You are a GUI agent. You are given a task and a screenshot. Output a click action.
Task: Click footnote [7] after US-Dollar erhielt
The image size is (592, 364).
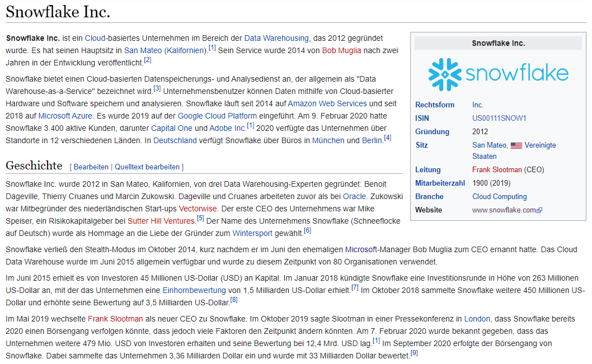coord(355,287)
